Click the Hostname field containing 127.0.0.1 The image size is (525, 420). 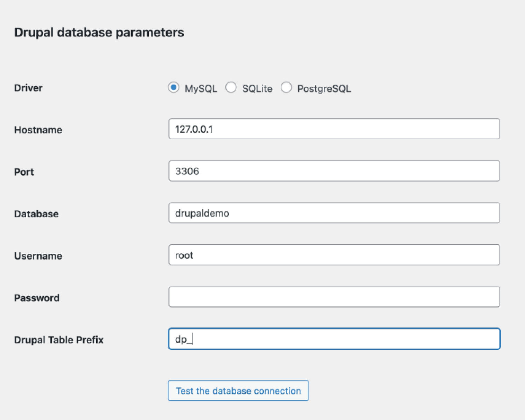point(334,129)
